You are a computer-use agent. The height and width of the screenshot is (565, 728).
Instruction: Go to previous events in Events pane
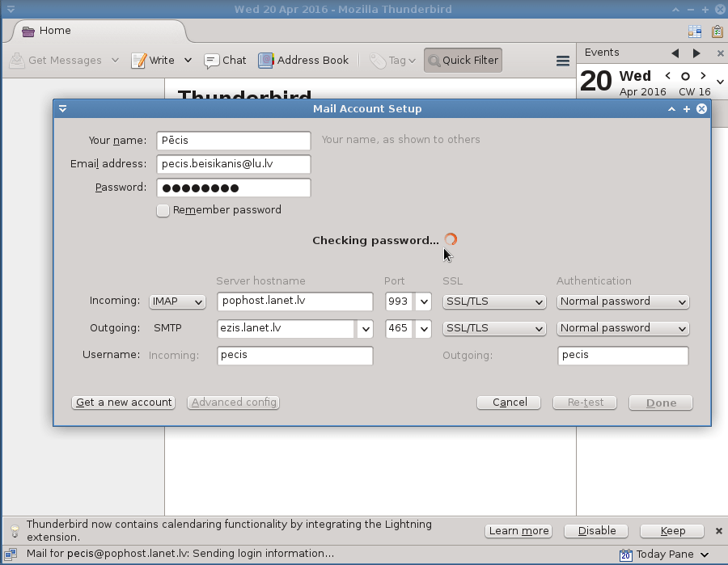click(x=675, y=53)
